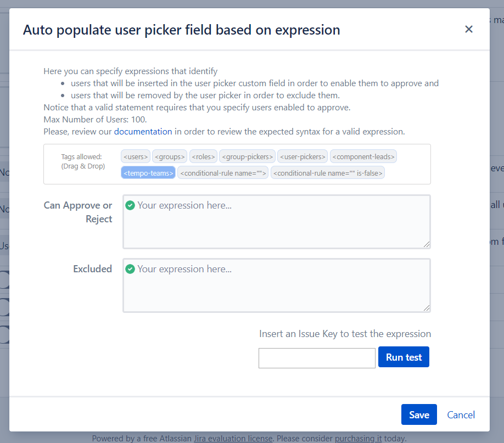Open the documentation link
504x443 pixels.
[x=143, y=132]
